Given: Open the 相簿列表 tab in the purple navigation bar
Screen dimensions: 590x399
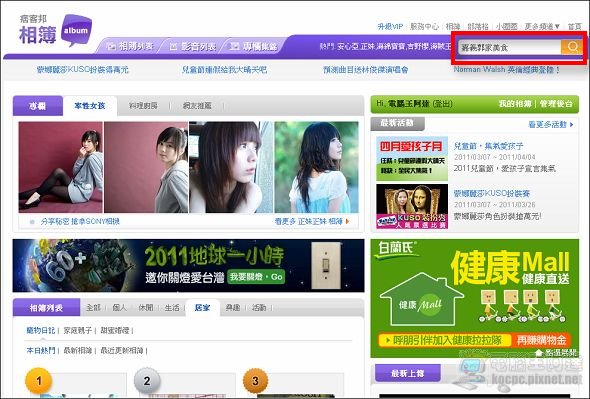Looking at the screenshot, I should pyautogui.click(x=130, y=46).
